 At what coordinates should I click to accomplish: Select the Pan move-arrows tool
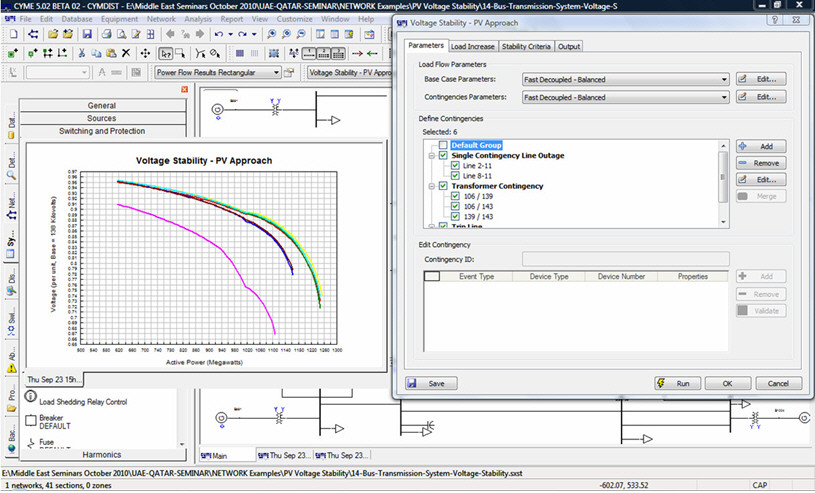click(x=146, y=53)
